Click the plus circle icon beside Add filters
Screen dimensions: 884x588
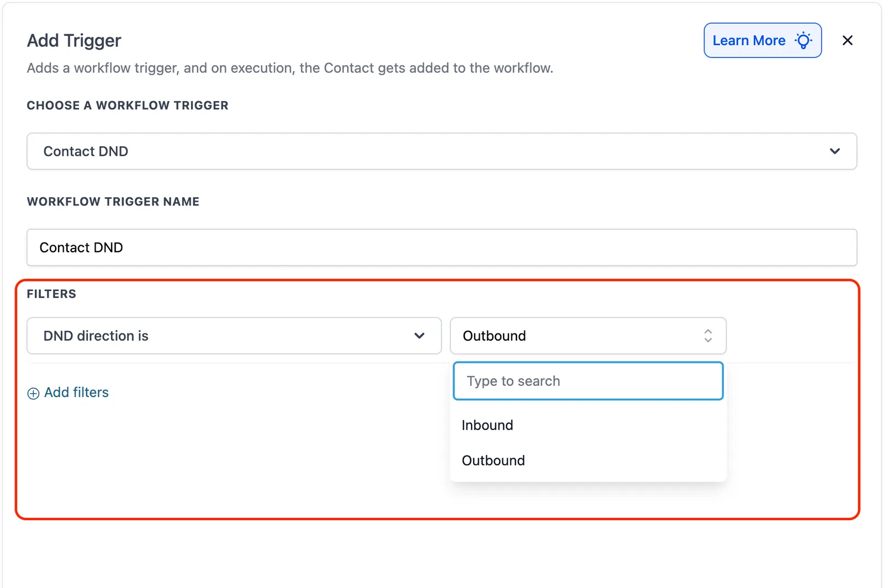click(33, 393)
